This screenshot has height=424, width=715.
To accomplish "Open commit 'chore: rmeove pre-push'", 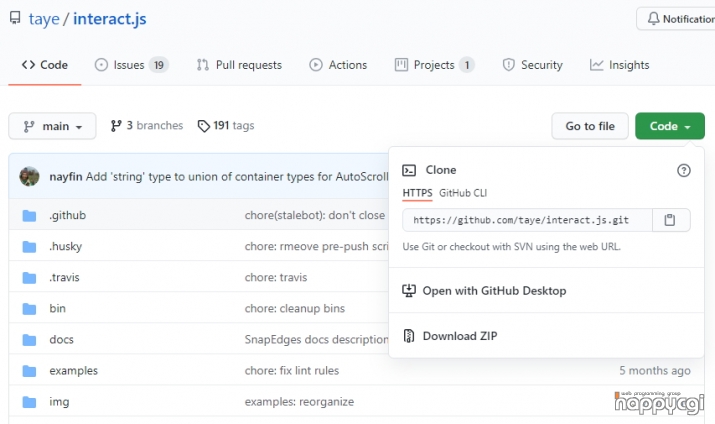I will point(316,246).
